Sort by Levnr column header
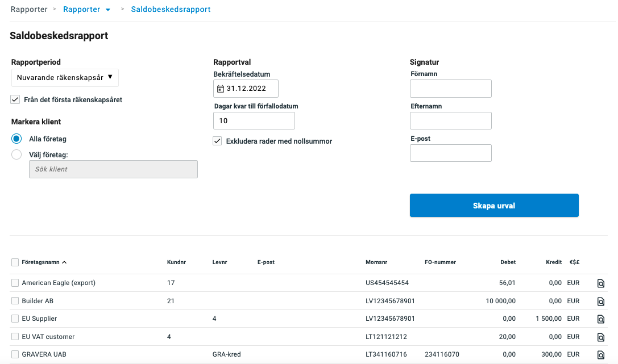Viewport: 618px width, 364px height. pos(219,262)
